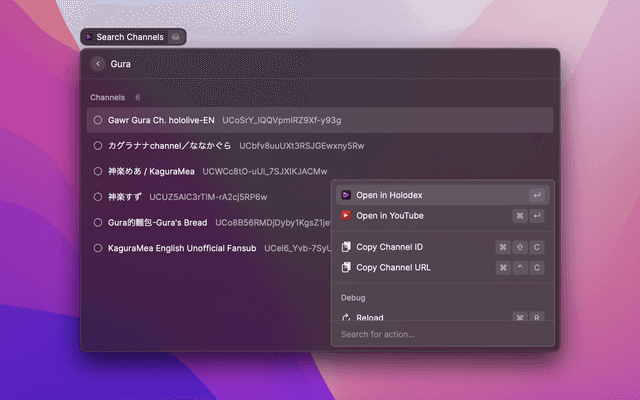Click the clipboard icon for Copy Channel ID

346,247
